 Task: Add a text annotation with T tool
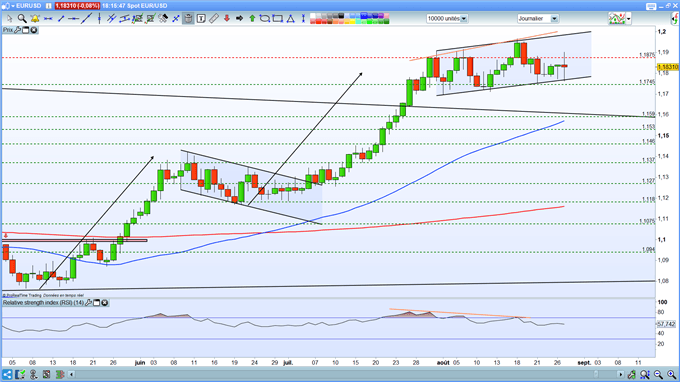201,19
